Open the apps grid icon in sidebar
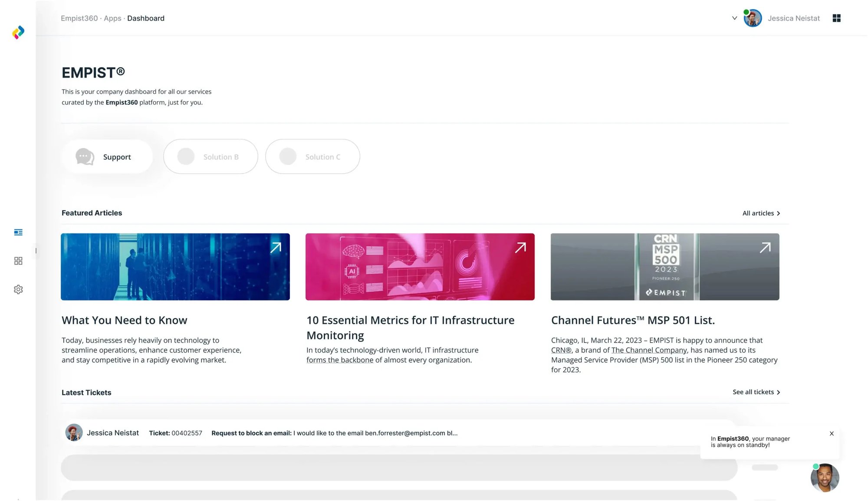 coord(18,261)
